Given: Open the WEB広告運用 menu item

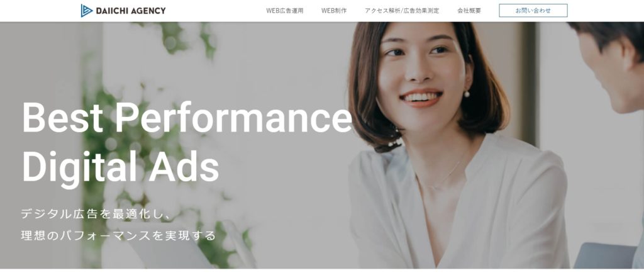Looking at the screenshot, I should click(285, 11).
